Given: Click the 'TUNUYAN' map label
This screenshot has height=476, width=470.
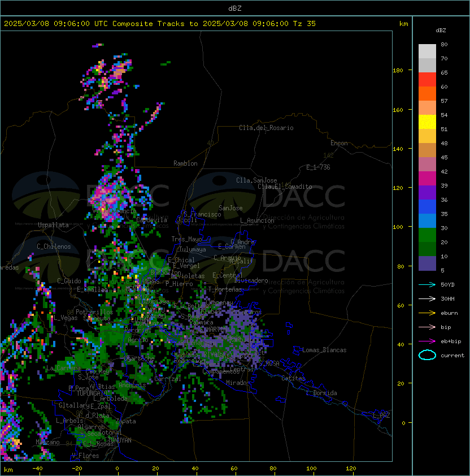Looking at the screenshot, I should pos(120,440).
